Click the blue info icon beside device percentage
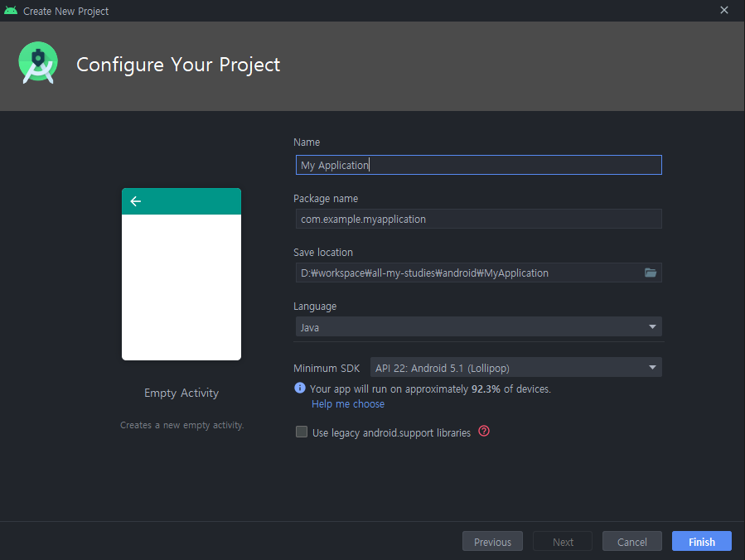This screenshot has width=745, height=560. point(300,388)
